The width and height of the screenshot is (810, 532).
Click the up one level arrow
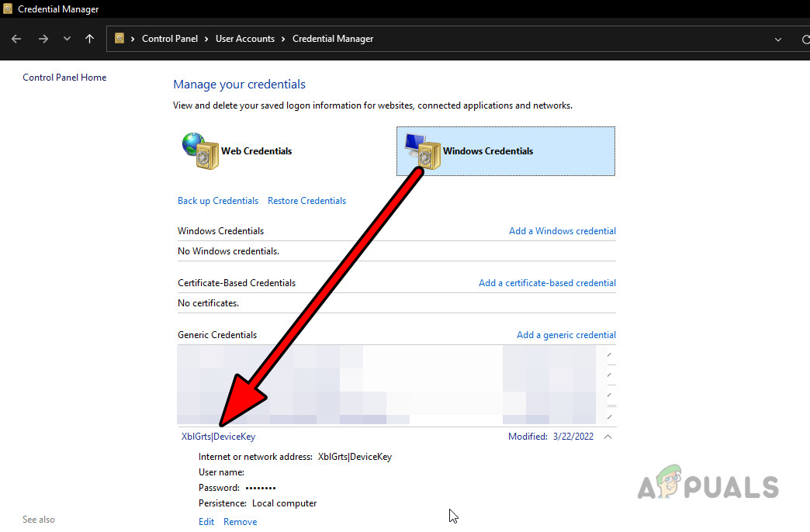pyautogui.click(x=89, y=38)
